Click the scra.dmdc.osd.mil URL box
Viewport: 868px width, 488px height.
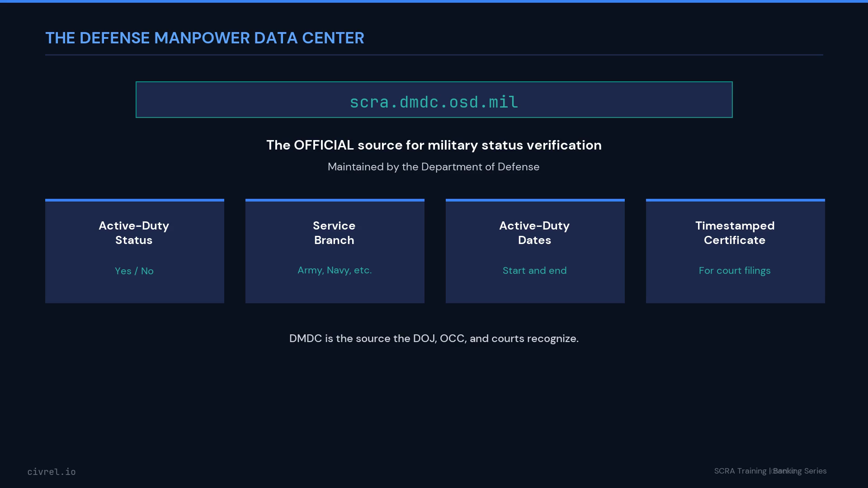click(434, 100)
